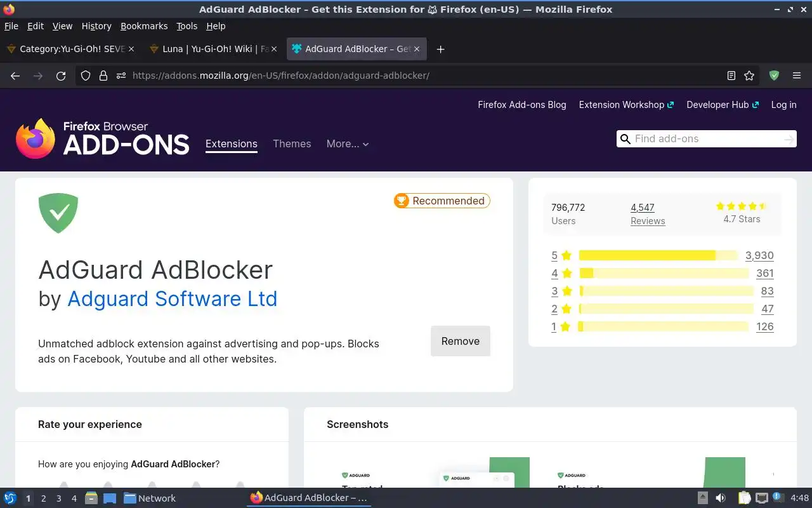Image resolution: width=812 pixels, height=508 pixels.
Task: Go back to the previous page
Action: pyautogui.click(x=15, y=76)
